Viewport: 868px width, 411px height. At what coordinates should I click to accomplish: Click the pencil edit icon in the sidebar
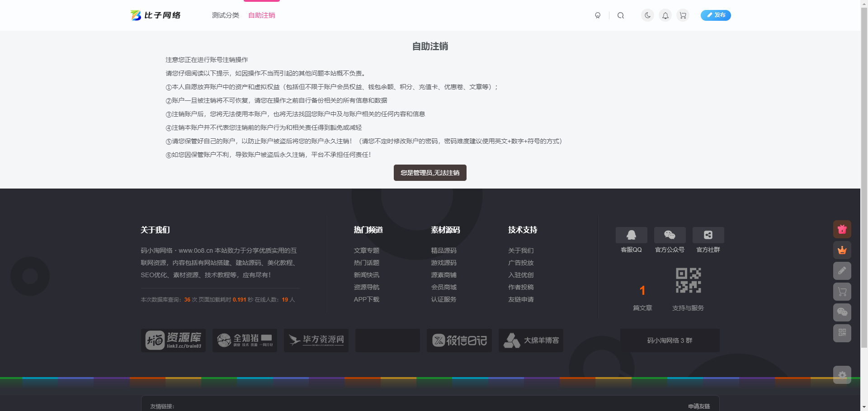(842, 270)
